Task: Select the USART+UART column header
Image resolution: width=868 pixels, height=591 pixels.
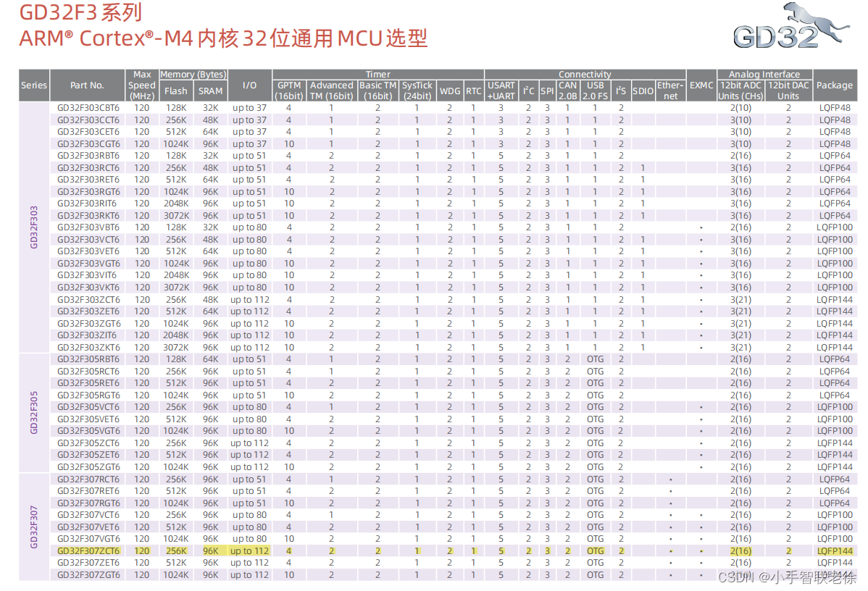Action: (501, 91)
